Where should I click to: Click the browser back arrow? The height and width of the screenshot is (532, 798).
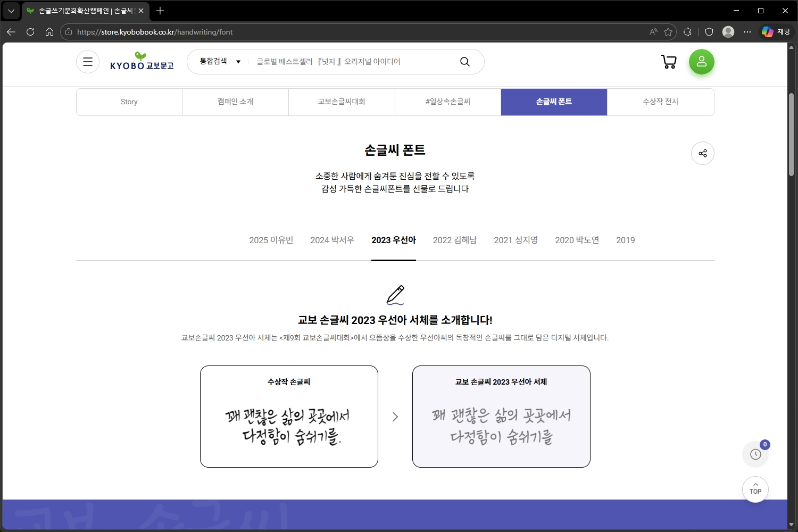tap(11, 32)
